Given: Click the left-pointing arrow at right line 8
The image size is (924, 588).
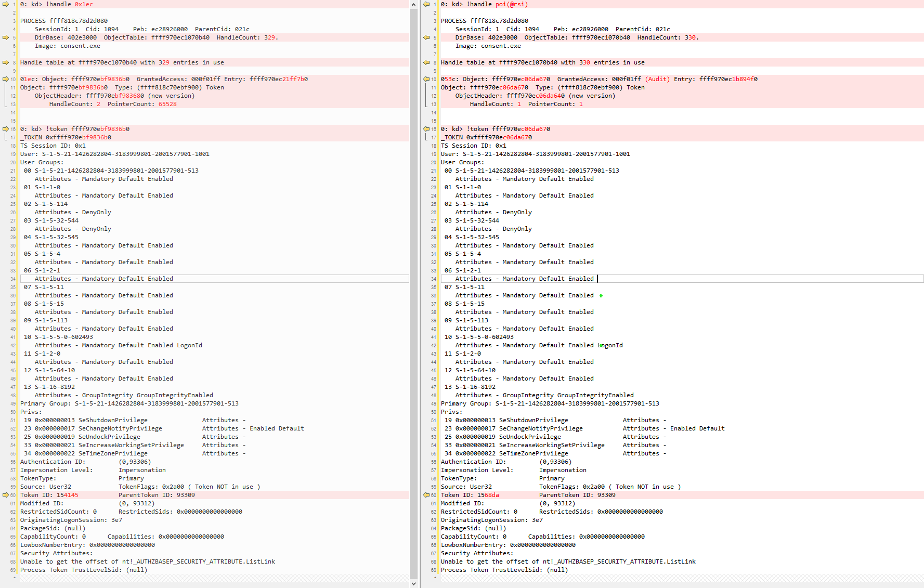Looking at the screenshot, I should 426,62.
